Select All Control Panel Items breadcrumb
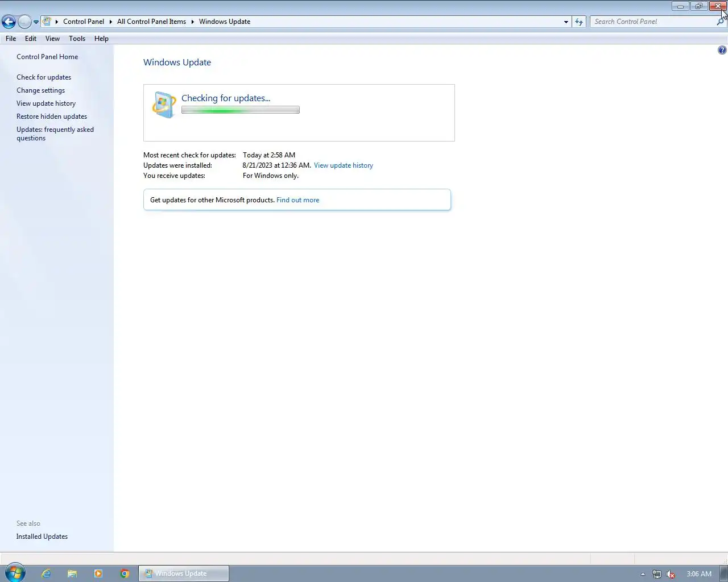 pyautogui.click(x=151, y=22)
